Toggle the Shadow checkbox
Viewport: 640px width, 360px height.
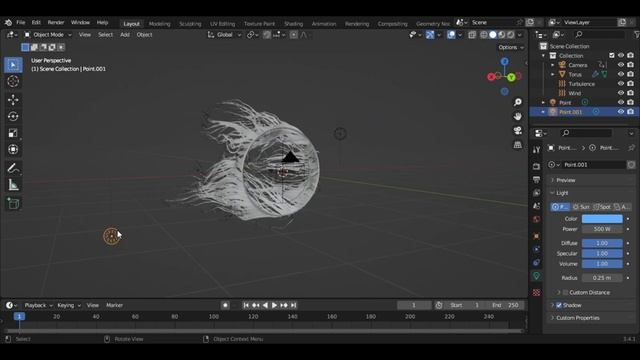click(x=559, y=305)
